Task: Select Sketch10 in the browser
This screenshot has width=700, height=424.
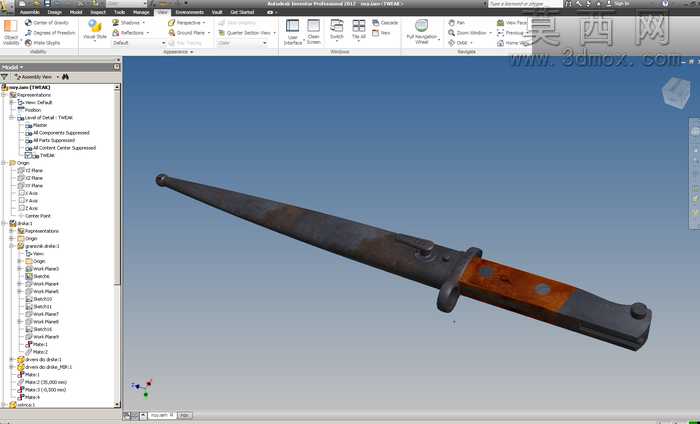Action: [x=42, y=299]
